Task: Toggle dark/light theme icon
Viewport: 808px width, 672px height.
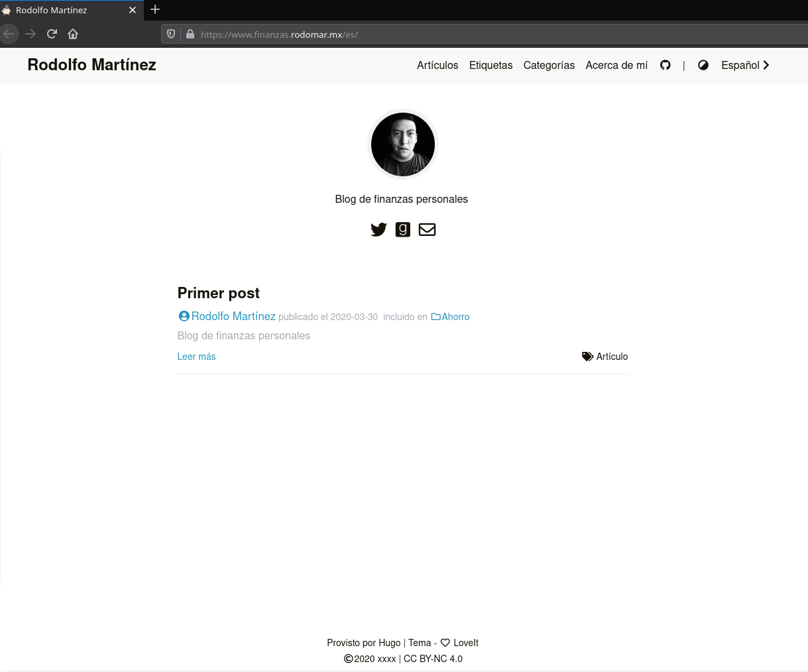Action: 703,65
